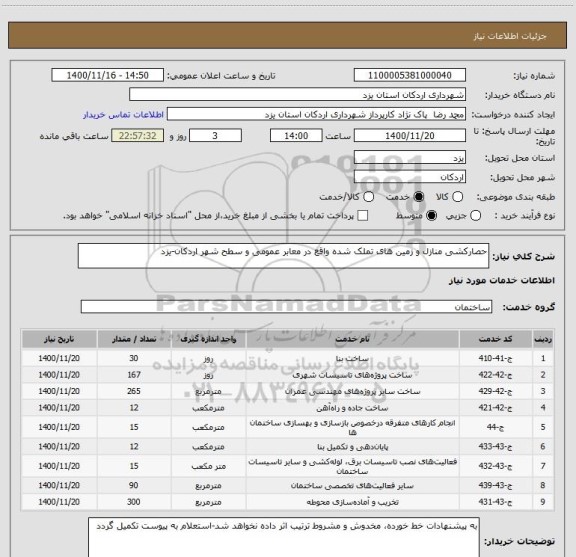This screenshot has width=576, height=557.
Task: Click the remaining days field showing 3
Action: click(215, 136)
